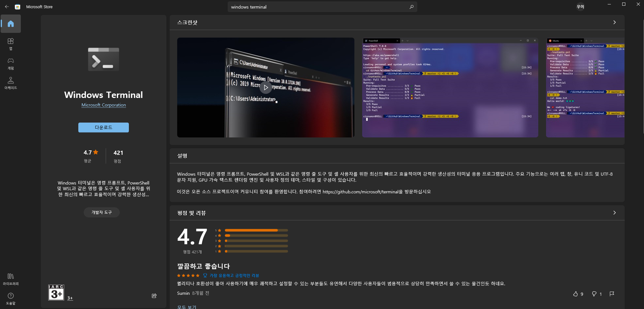The height and width of the screenshot is (309, 644).
Task: Click the Microsoft Store logo icon
Action: 18,7
